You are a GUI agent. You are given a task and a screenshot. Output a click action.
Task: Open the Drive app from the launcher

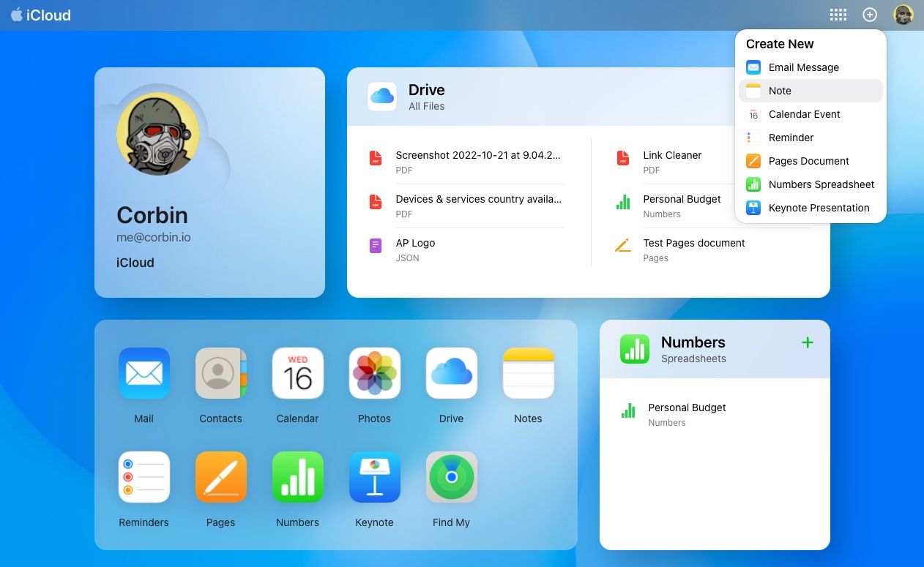[x=451, y=373]
